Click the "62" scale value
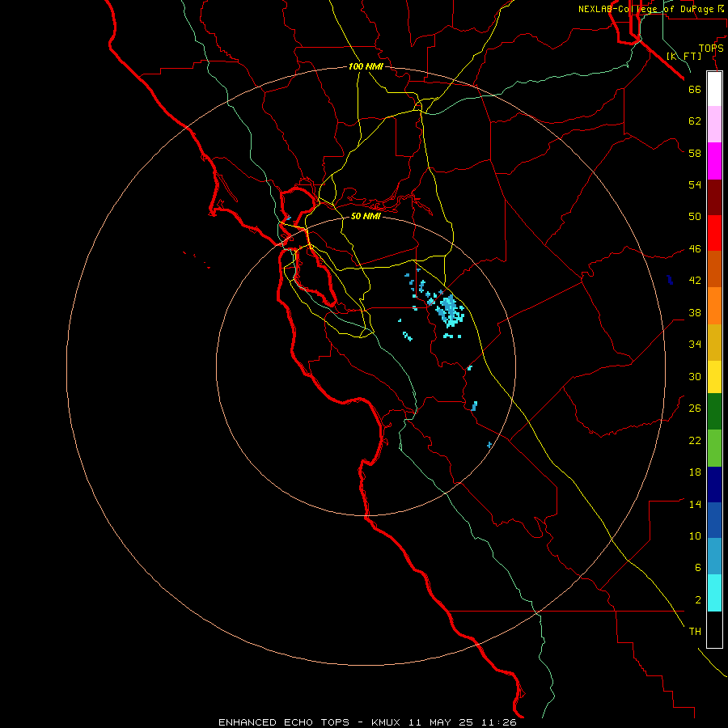Screen dimensions: 728x728 (x=695, y=121)
